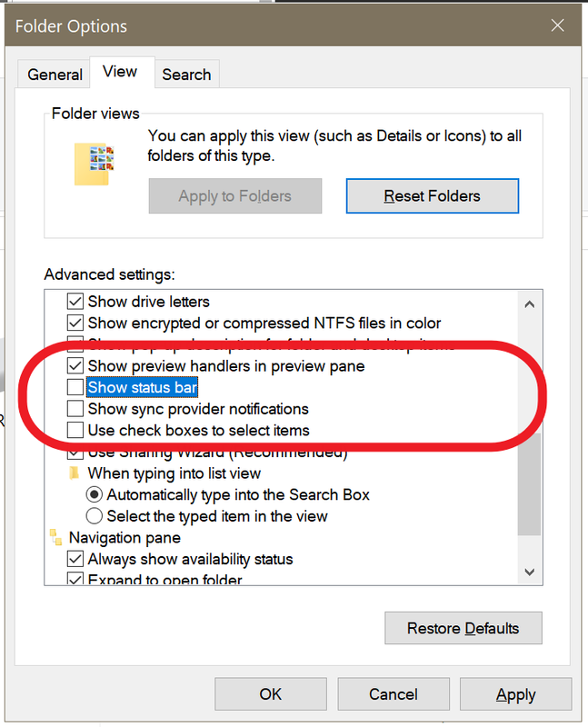Close the Folder Options dialog
Screen dimensions: 588x727
[558, 25]
